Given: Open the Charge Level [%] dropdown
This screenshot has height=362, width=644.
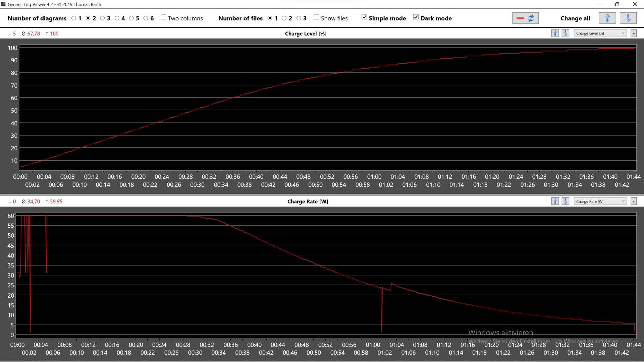Looking at the screenshot, I should pos(600,33).
